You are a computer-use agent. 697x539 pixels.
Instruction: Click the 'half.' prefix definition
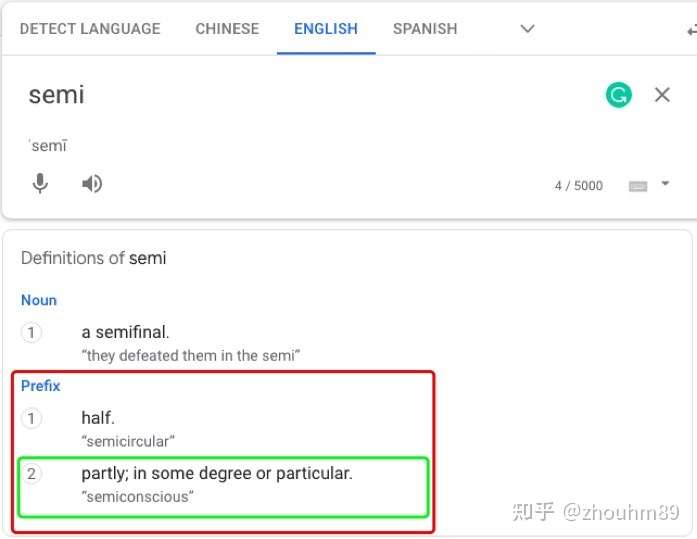point(98,418)
